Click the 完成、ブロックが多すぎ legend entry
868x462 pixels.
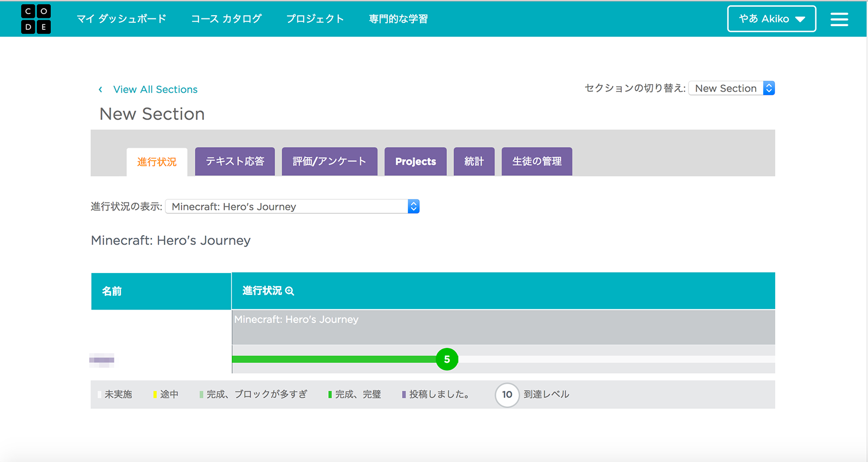pos(253,395)
